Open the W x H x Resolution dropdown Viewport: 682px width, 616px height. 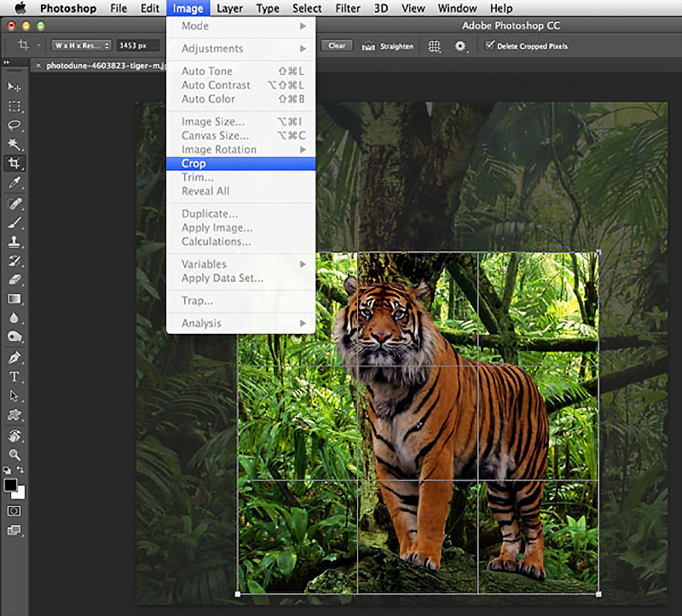82,46
